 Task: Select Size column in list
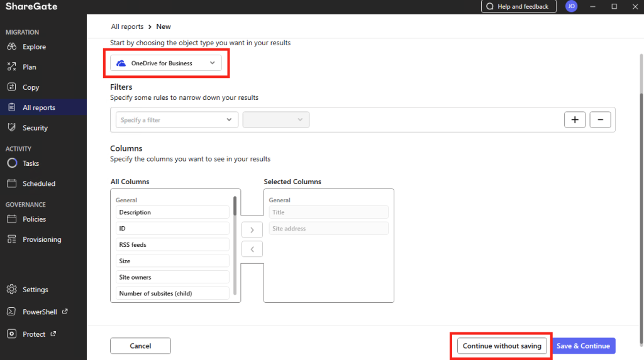[x=172, y=261]
